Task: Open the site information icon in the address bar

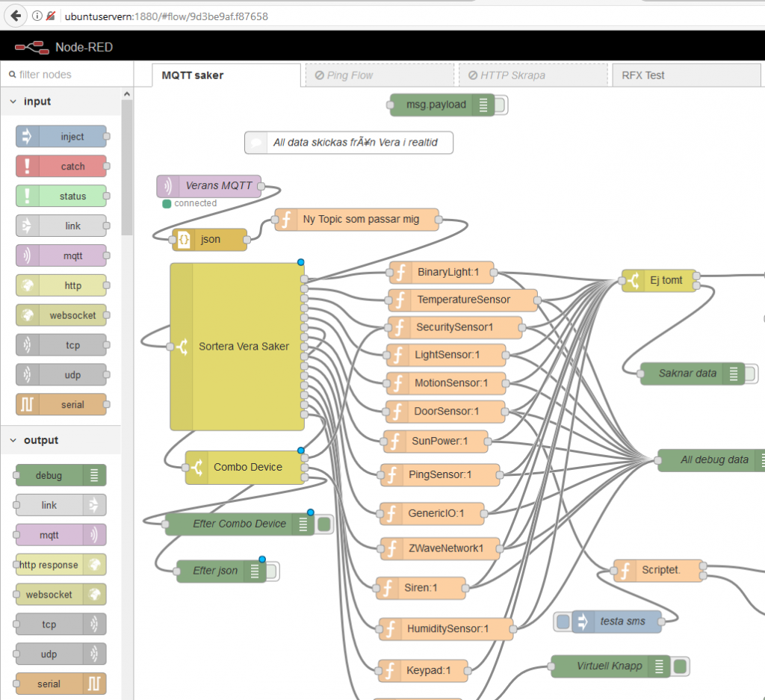Action: pos(37,16)
